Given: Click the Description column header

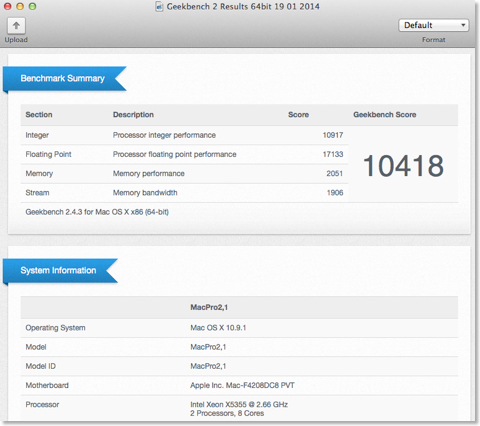Looking at the screenshot, I should point(133,115).
